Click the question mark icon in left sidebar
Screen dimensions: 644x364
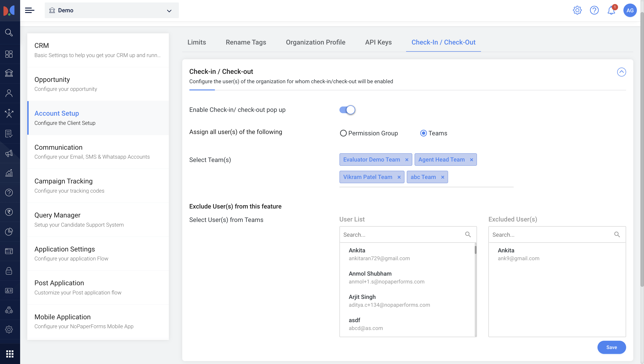pos(9,192)
